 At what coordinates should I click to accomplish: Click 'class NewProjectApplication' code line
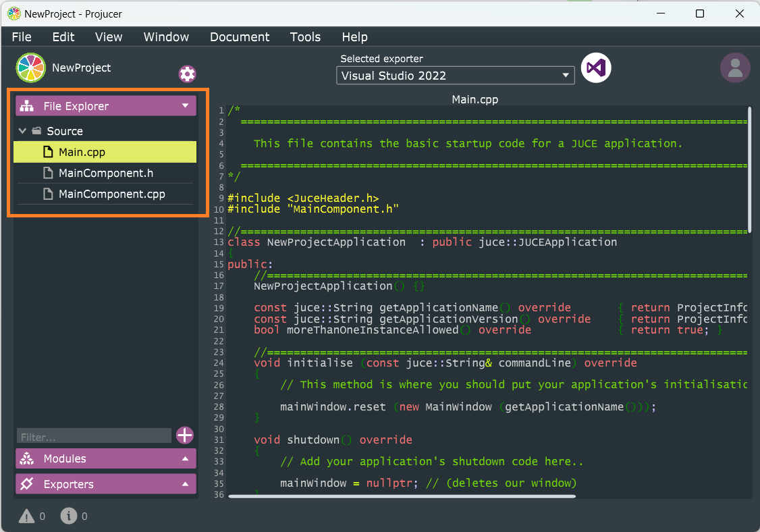tap(422, 242)
